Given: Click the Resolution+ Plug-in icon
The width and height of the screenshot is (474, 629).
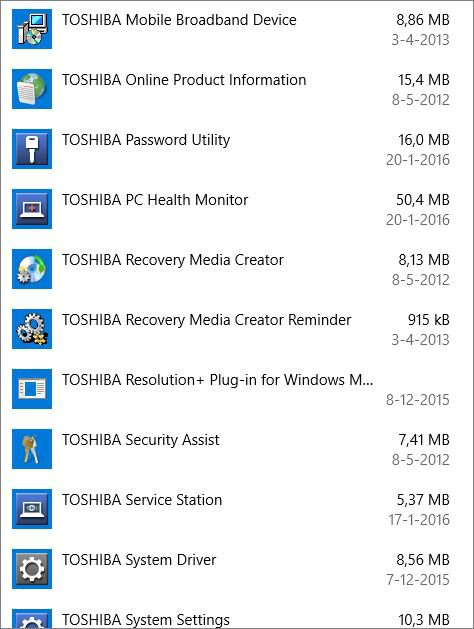Looking at the screenshot, I should pos(32,389).
